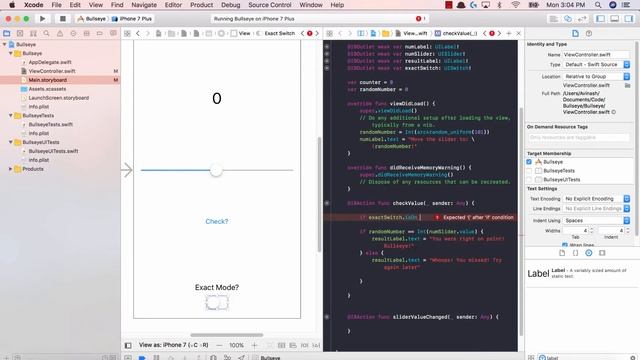
Task: Check the BullseyeTests target membership box
Action: (529, 171)
